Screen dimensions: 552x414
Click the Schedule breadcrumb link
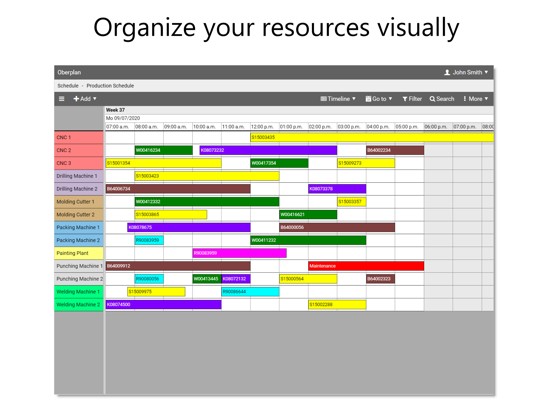(x=68, y=86)
